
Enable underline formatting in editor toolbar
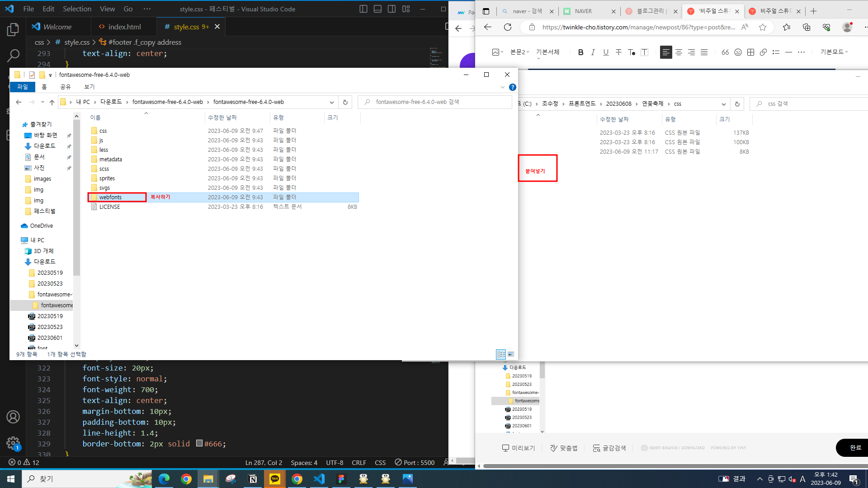(606, 52)
